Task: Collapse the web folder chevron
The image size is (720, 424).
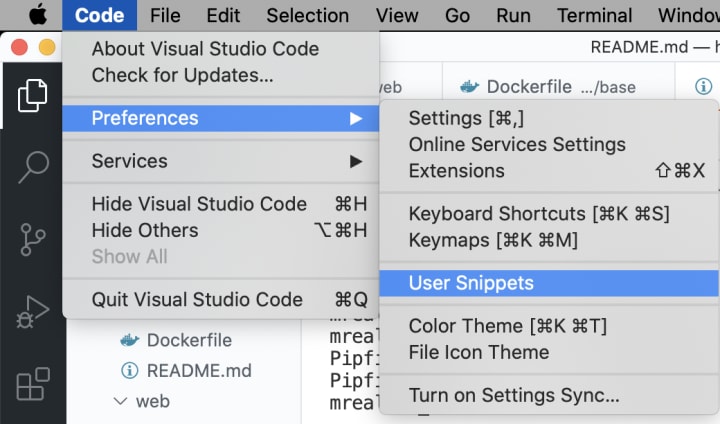Action: tap(121, 401)
